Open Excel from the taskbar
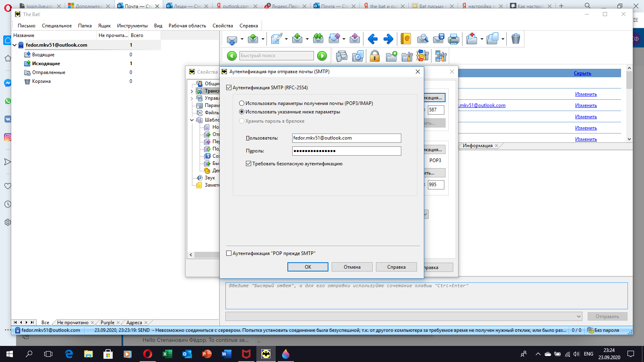 pyautogui.click(x=167, y=354)
